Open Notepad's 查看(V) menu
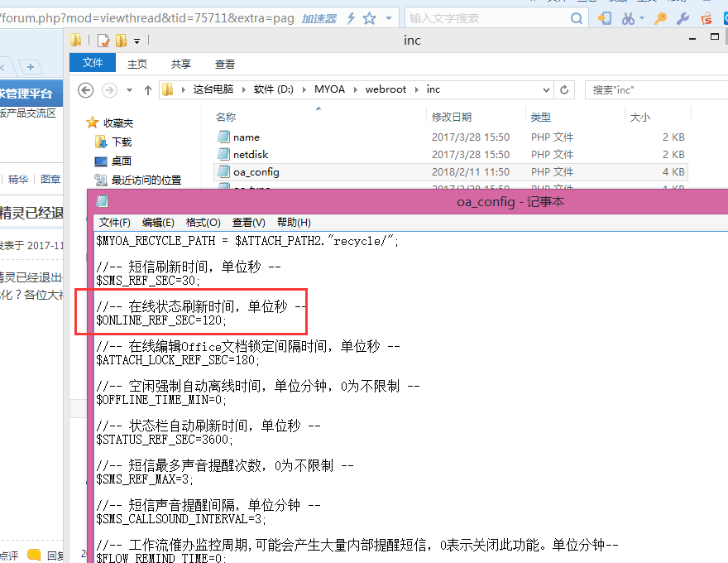This screenshot has height=563, width=728. click(248, 223)
